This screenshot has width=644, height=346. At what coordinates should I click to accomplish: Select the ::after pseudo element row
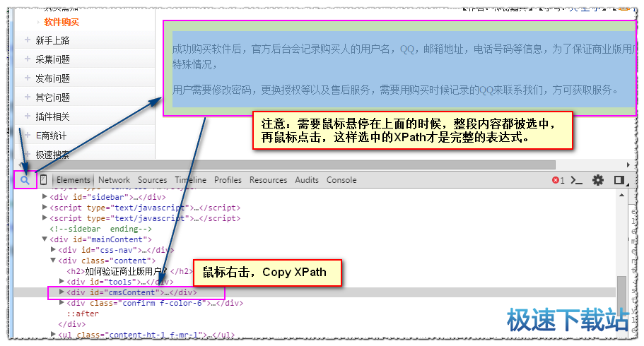(x=83, y=314)
